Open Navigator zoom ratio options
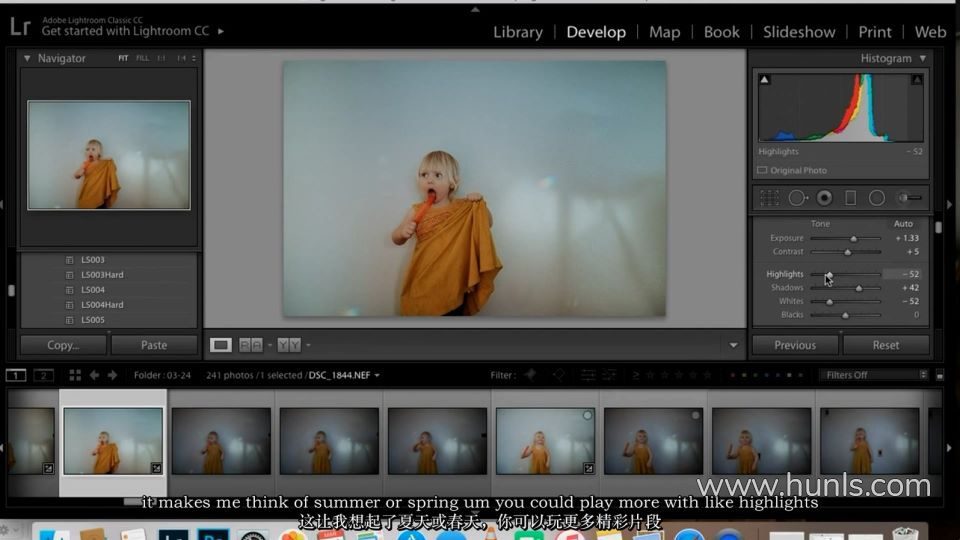Viewport: 960px width, 540px height. point(193,58)
